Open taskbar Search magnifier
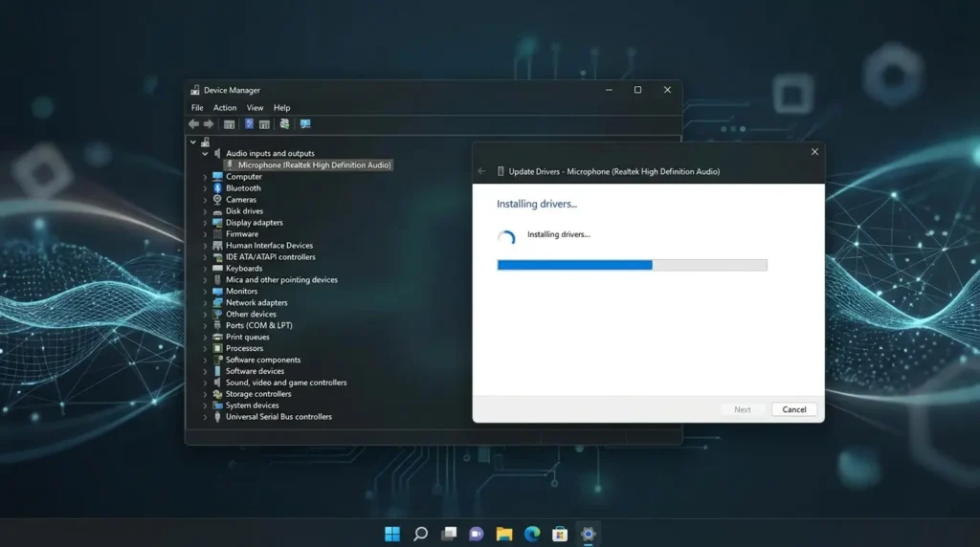The height and width of the screenshot is (547, 980). coord(420,534)
